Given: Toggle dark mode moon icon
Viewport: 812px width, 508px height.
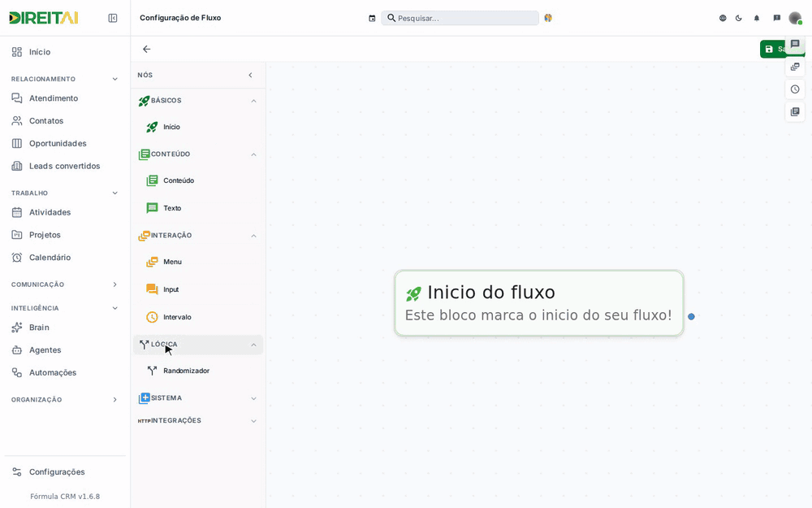Looking at the screenshot, I should click(x=738, y=18).
